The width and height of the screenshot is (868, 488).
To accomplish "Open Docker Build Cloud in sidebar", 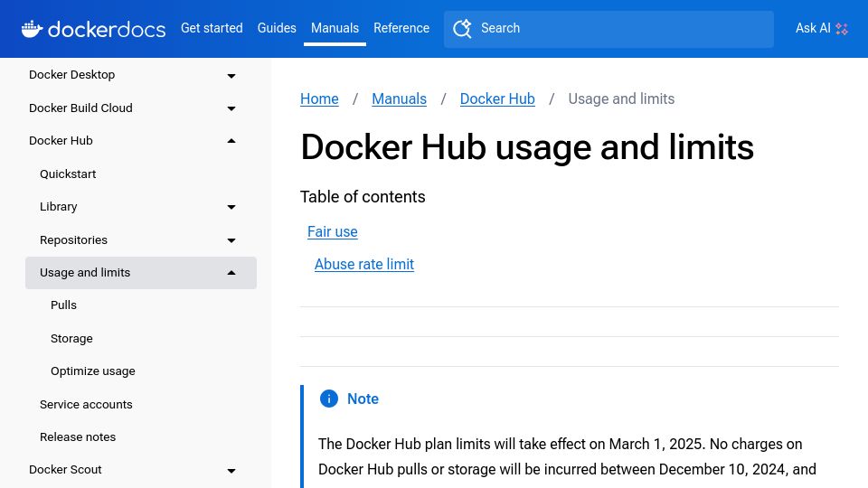I will click(x=80, y=108).
